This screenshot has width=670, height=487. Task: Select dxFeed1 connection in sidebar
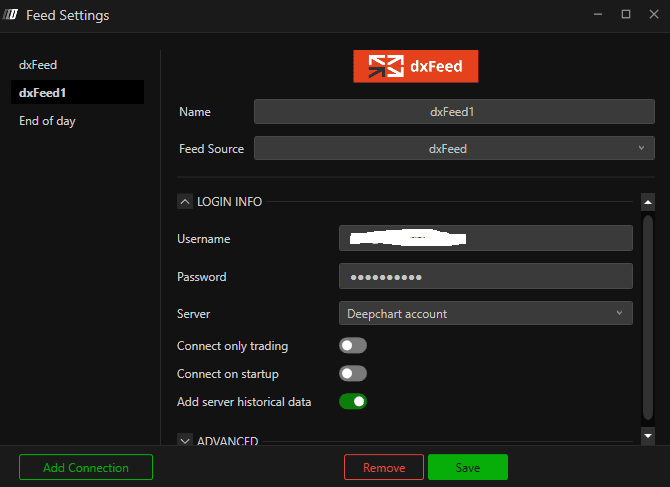pos(77,92)
